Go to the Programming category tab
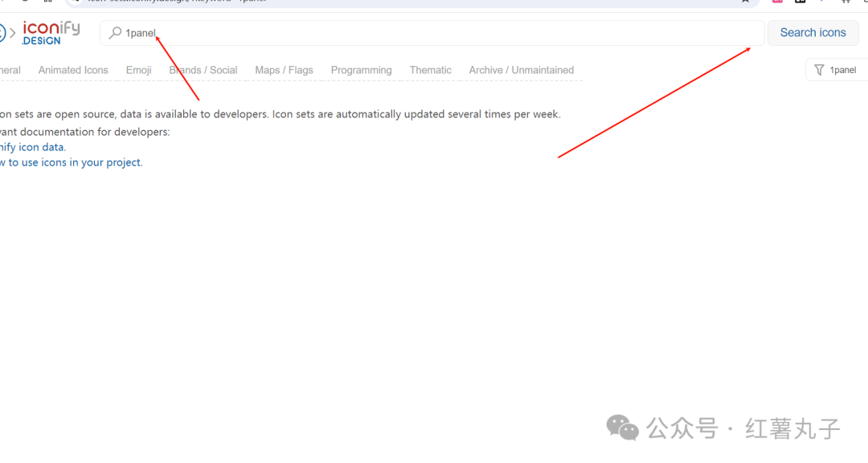Screen dimensions: 868x463 [362, 71]
